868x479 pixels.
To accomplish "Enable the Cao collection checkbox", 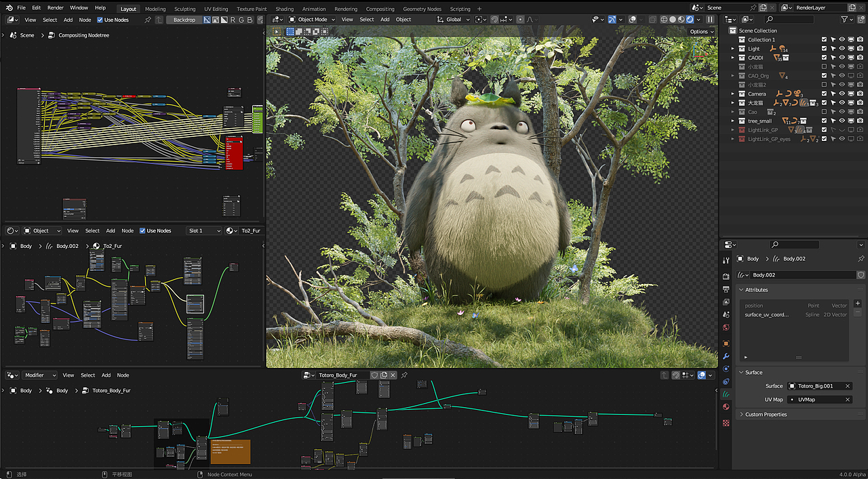I will pyautogui.click(x=825, y=112).
